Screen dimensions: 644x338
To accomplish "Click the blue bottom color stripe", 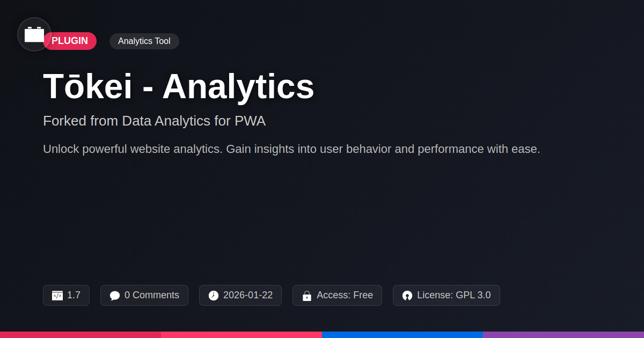I will (x=402, y=335).
